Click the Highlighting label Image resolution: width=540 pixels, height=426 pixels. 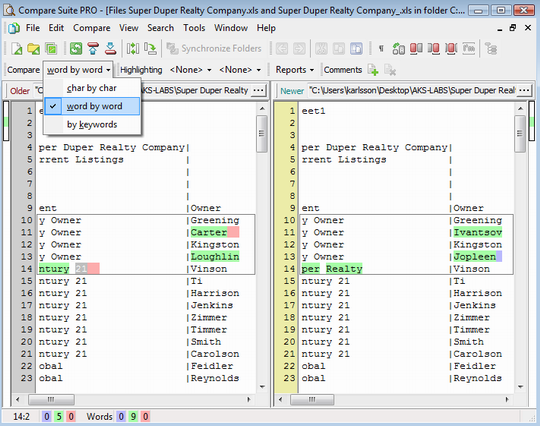click(141, 70)
